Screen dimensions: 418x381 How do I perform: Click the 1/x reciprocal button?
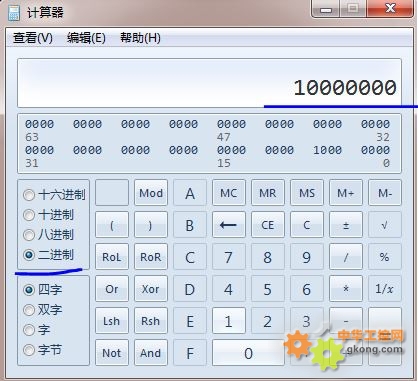tap(385, 289)
